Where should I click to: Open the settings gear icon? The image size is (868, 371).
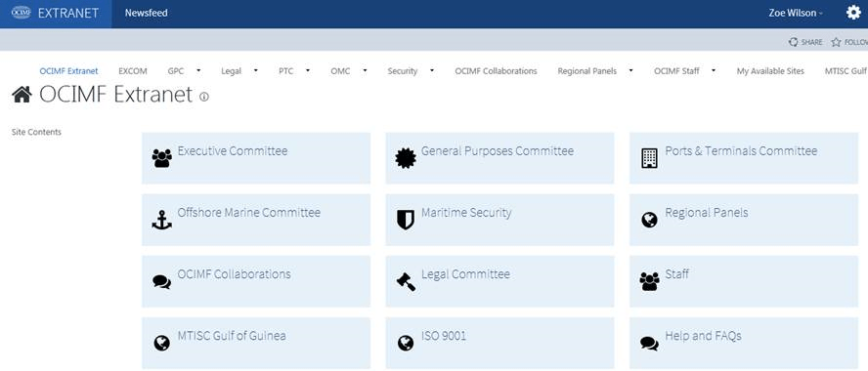point(853,12)
